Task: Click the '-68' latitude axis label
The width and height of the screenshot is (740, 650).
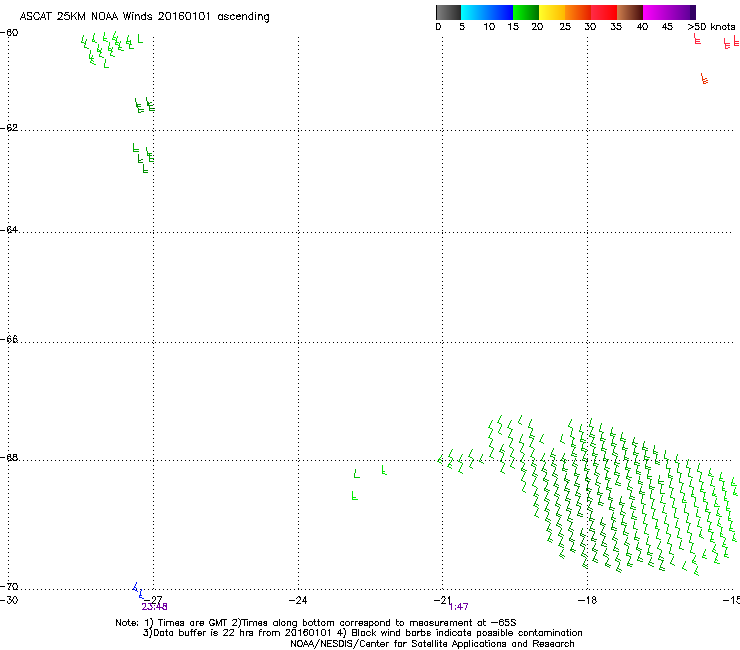Action: pyautogui.click(x=9, y=458)
